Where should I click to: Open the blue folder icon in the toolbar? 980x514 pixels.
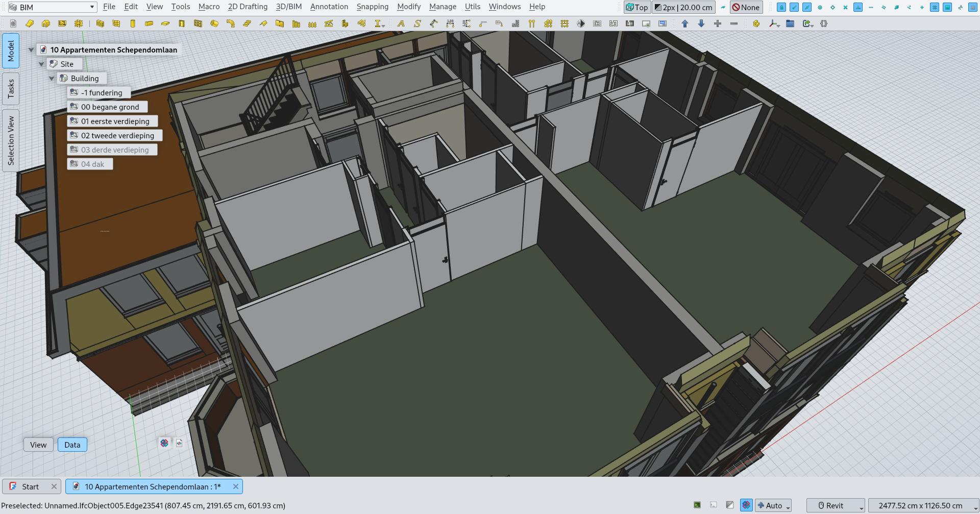[790, 23]
